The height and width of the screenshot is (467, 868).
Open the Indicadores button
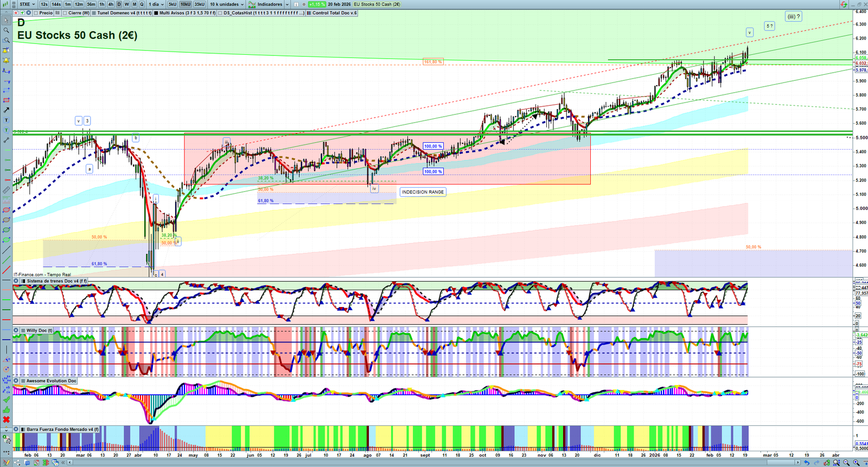[x=270, y=4]
